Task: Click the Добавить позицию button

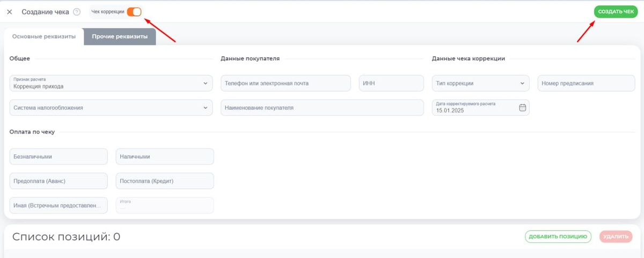Action: pos(558,237)
